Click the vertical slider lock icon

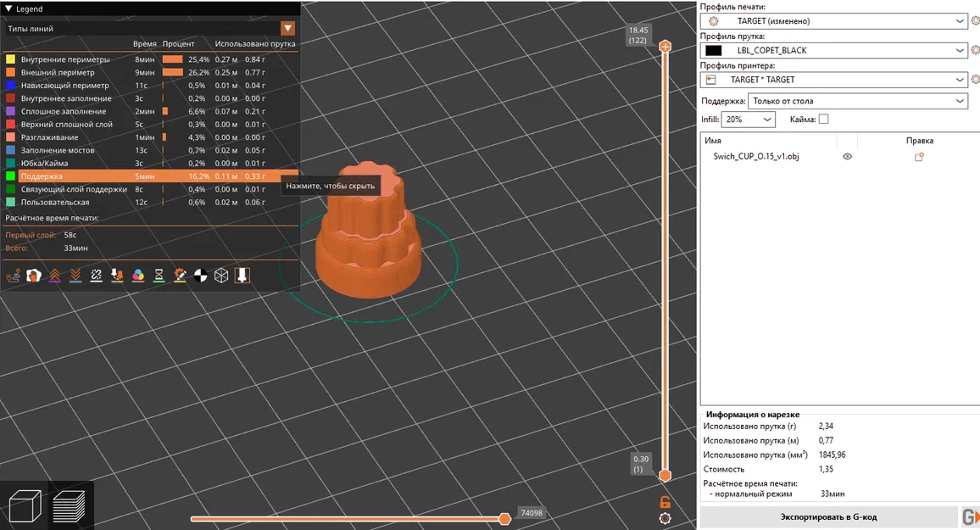click(x=665, y=502)
